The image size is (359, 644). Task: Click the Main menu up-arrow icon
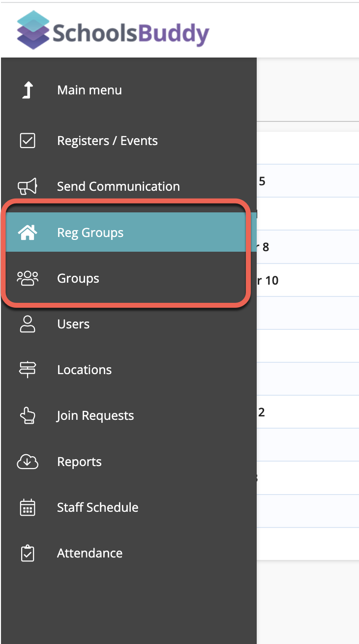28,90
